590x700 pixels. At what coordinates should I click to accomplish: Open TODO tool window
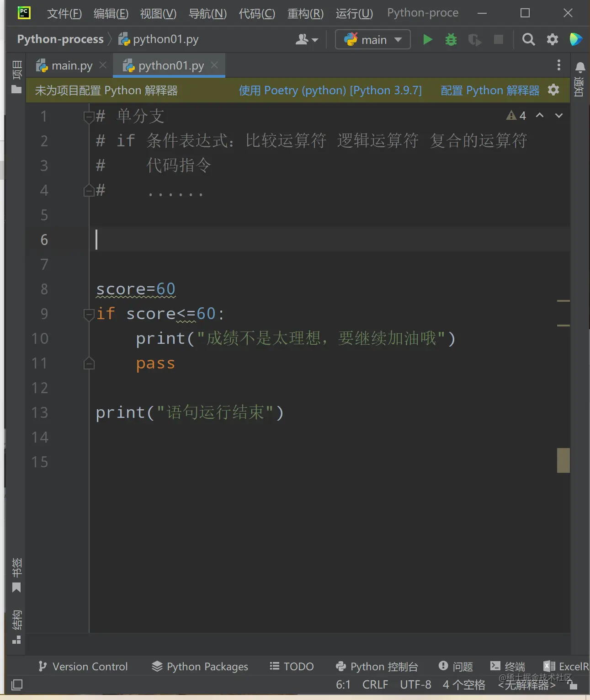(292, 666)
